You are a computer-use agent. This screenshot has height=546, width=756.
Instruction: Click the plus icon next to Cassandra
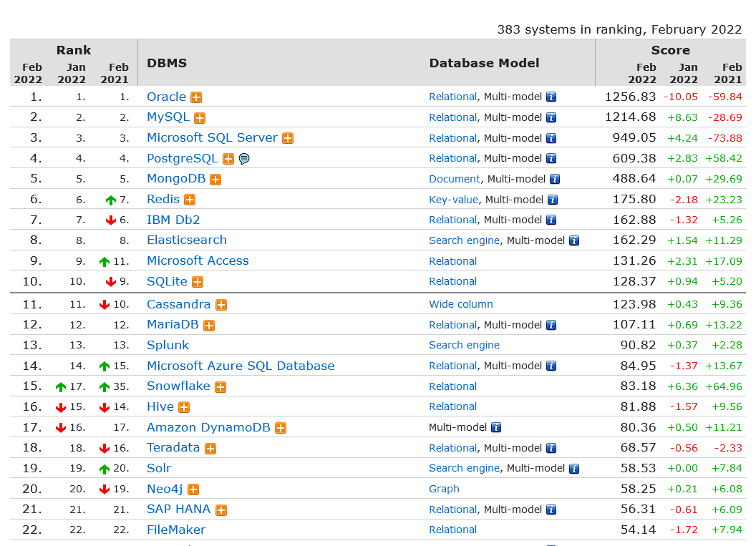coord(221,305)
